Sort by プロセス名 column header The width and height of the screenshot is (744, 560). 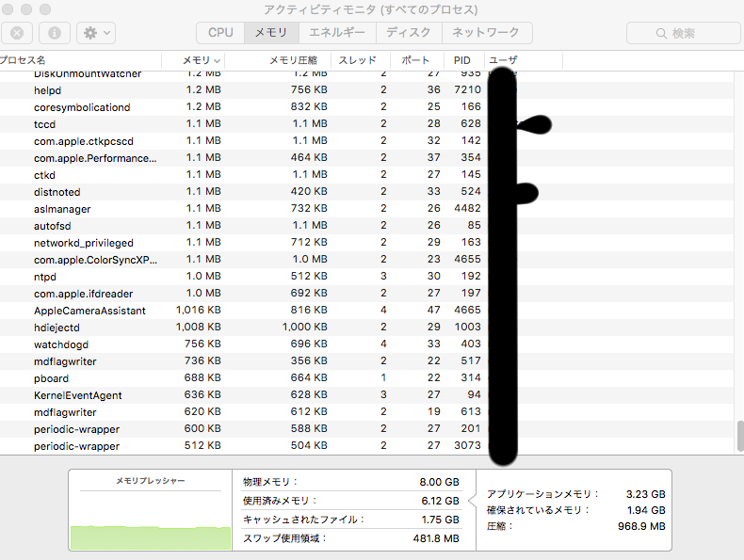81,60
